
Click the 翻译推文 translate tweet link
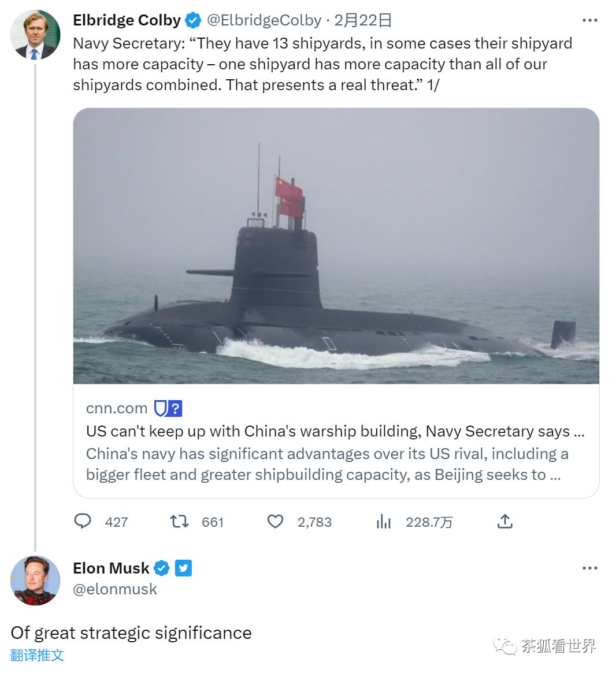click(37, 655)
